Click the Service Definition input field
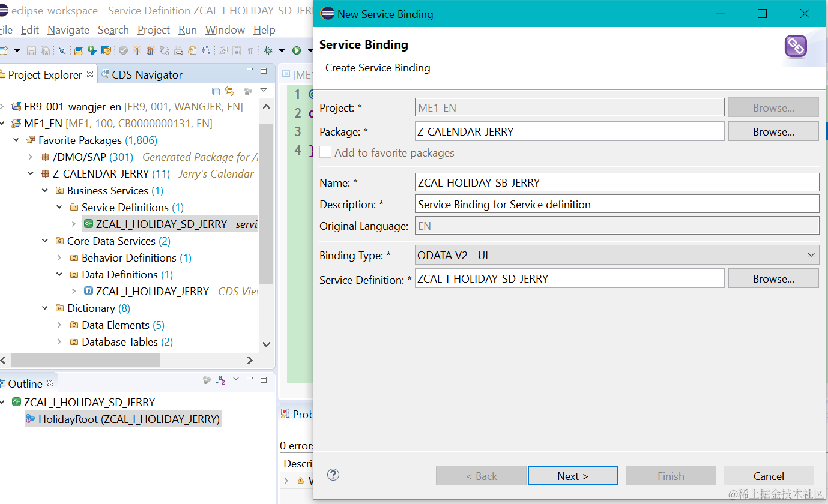Image resolution: width=828 pixels, height=504 pixels. [x=569, y=278]
